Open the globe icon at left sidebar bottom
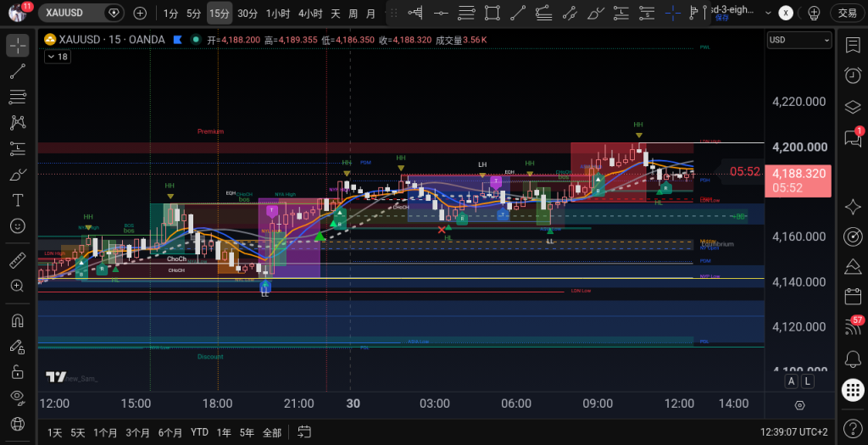Screen dimensions: 868x445 (x=18, y=425)
